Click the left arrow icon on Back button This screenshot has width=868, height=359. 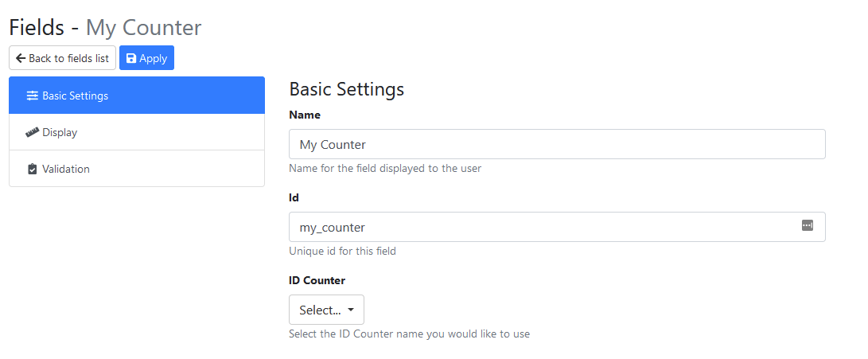click(21, 58)
